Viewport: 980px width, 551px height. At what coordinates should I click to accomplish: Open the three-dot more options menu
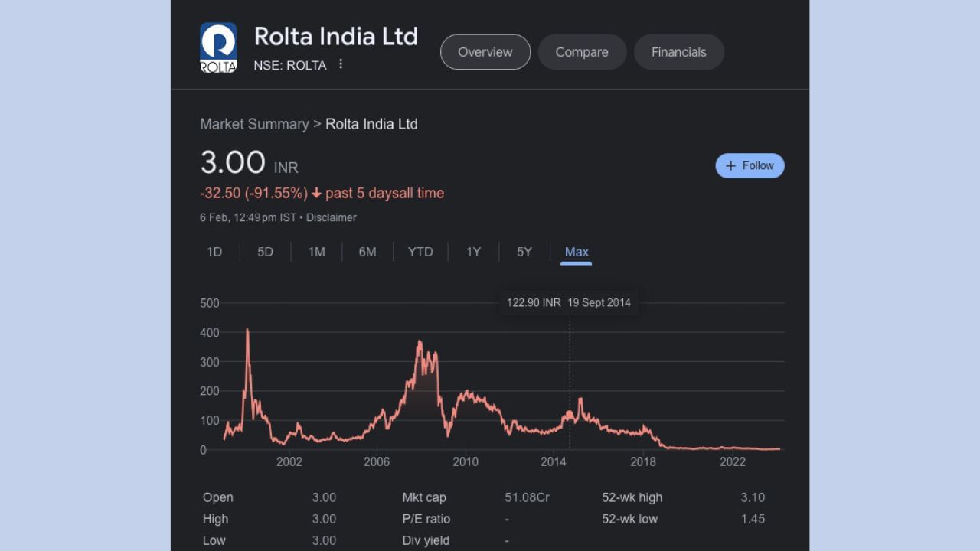pyautogui.click(x=341, y=64)
